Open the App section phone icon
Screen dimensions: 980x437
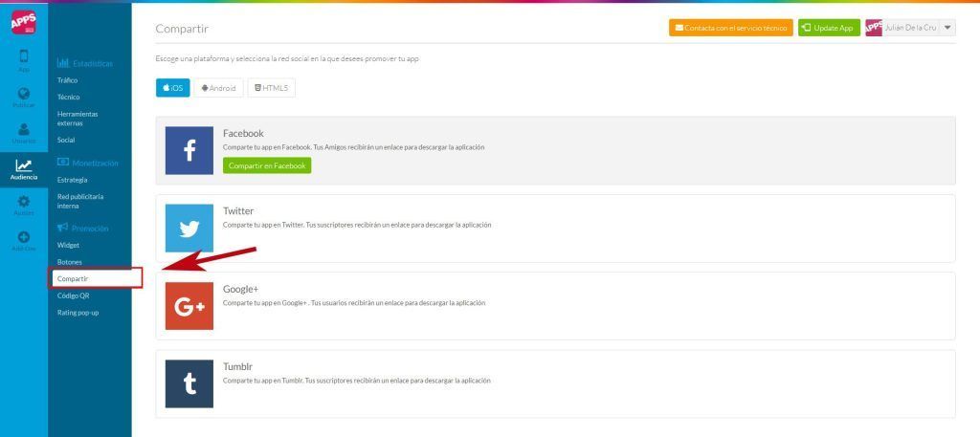coord(24,56)
